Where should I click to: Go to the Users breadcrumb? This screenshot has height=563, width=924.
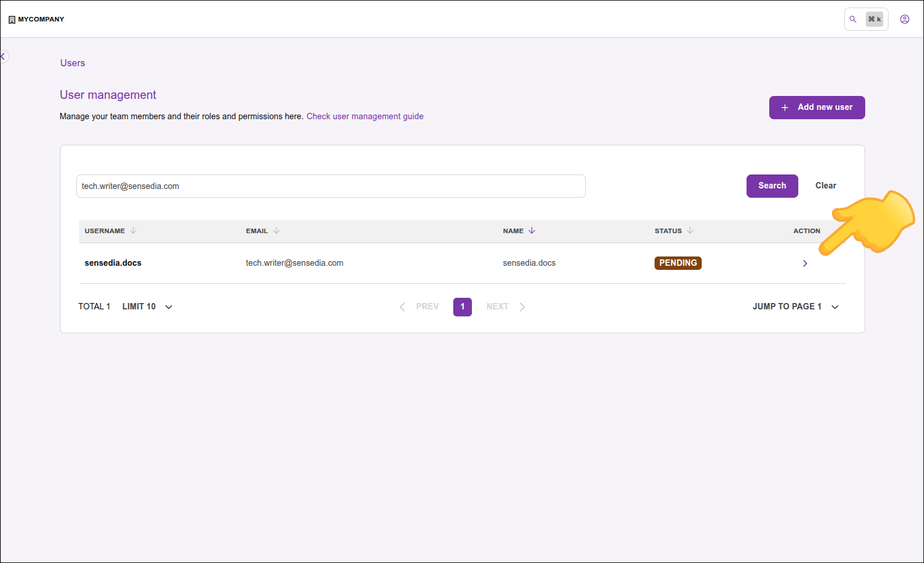(x=73, y=63)
